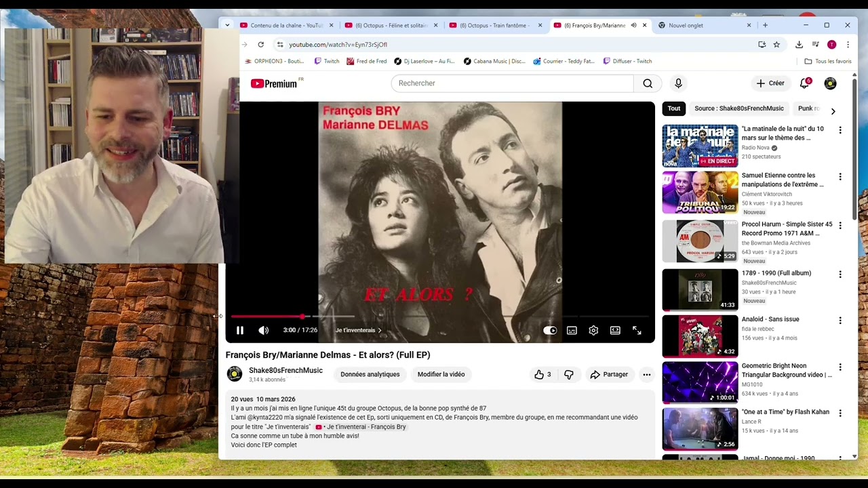Click the Chrome forward arrow
This screenshot has height=488, width=868.
244,45
